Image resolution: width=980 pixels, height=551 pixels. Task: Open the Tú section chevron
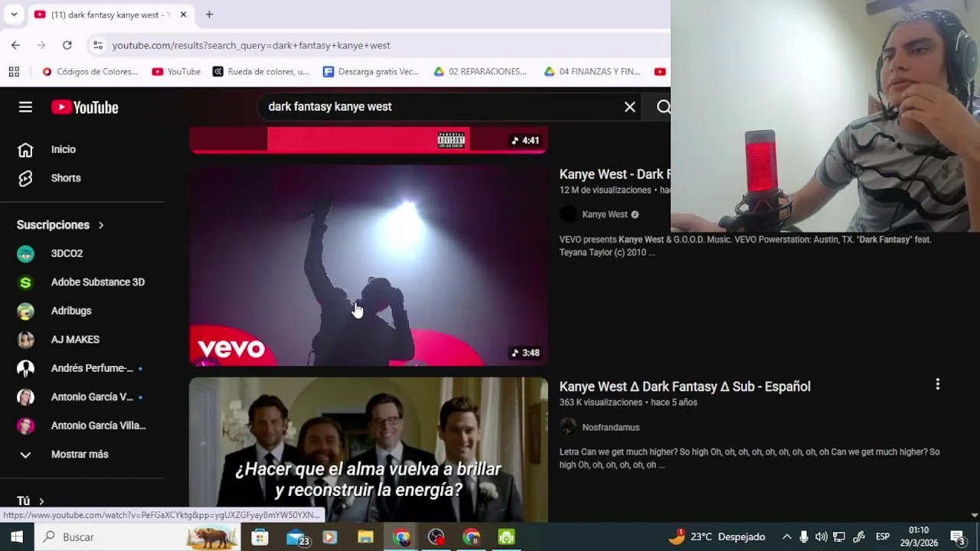pyautogui.click(x=41, y=501)
